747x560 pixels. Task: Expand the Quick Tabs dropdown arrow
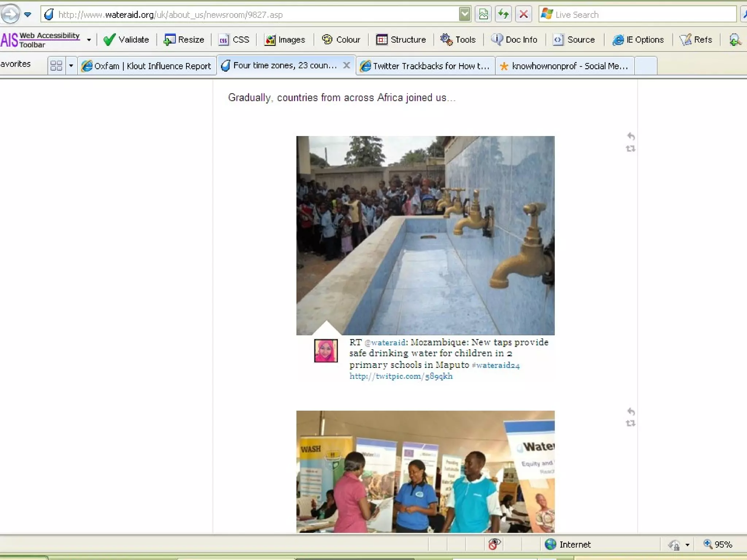coord(71,66)
